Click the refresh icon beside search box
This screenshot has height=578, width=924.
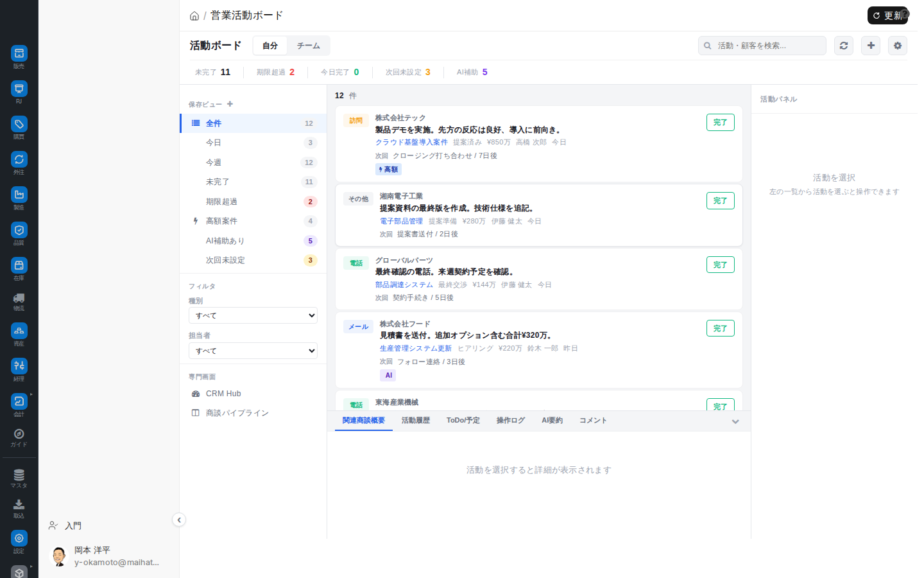pyautogui.click(x=844, y=46)
